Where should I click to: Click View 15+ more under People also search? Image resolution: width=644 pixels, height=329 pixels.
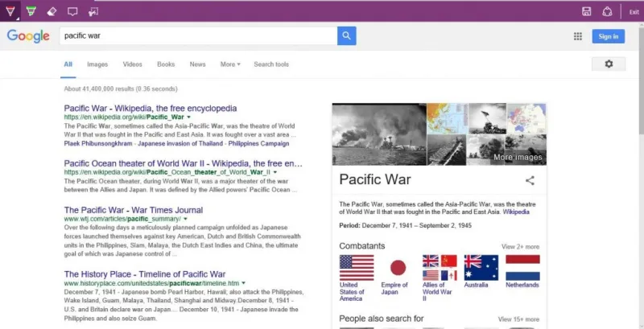coord(518,319)
